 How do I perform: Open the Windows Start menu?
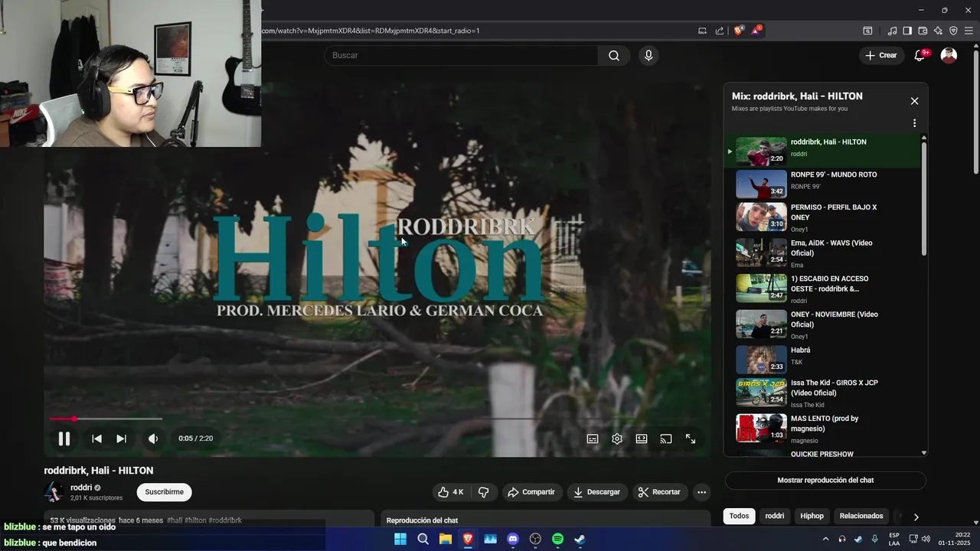(x=400, y=539)
